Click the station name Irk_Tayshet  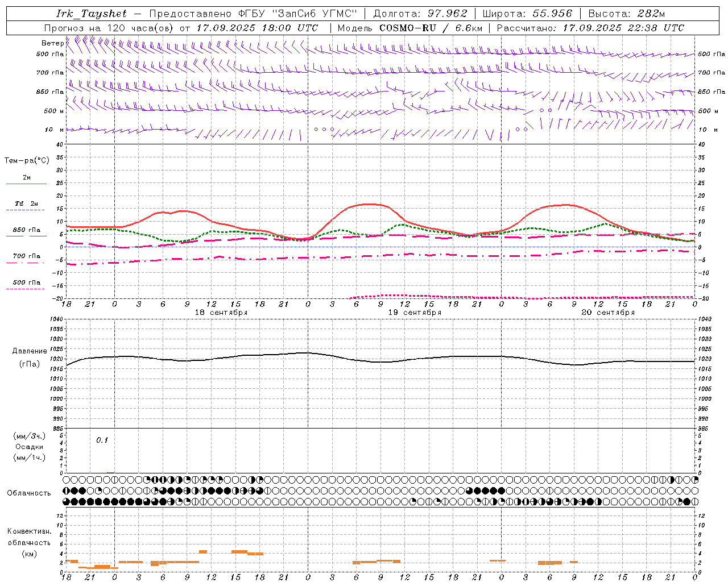[92, 14]
